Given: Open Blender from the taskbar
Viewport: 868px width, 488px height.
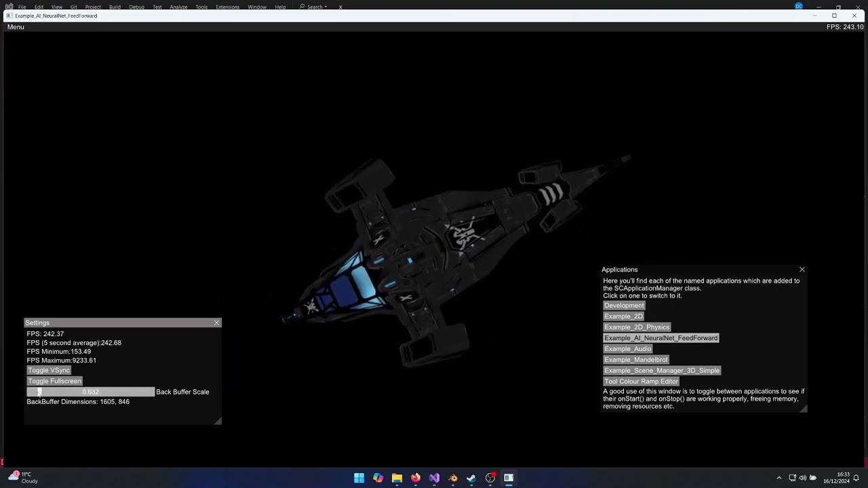Looking at the screenshot, I should coord(452,478).
